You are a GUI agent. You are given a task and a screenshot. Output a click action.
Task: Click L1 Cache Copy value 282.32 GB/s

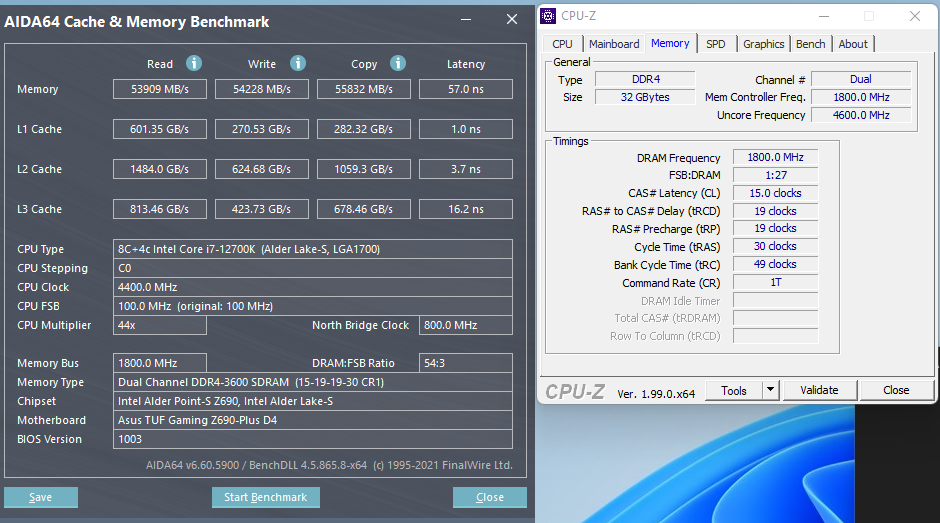click(x=364, y=129)
